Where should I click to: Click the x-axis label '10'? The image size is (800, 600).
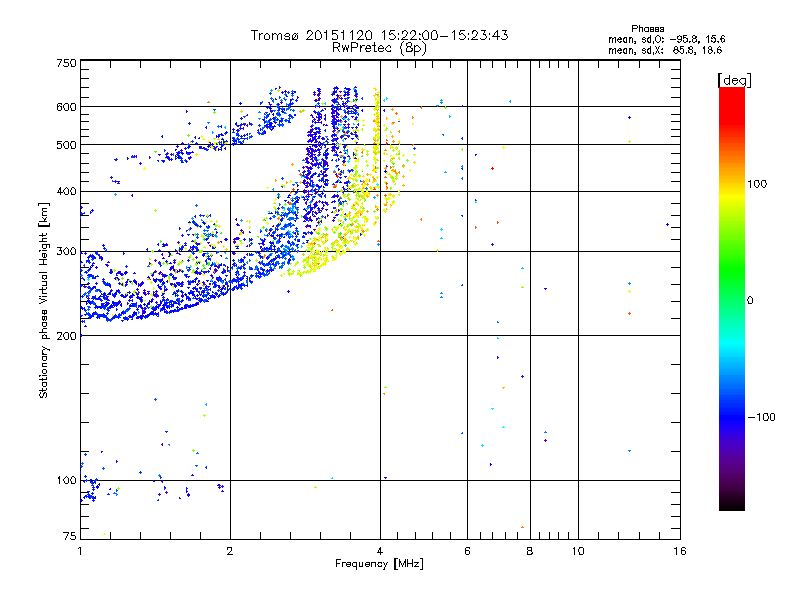pyautogui.click(x=578, y=551)
